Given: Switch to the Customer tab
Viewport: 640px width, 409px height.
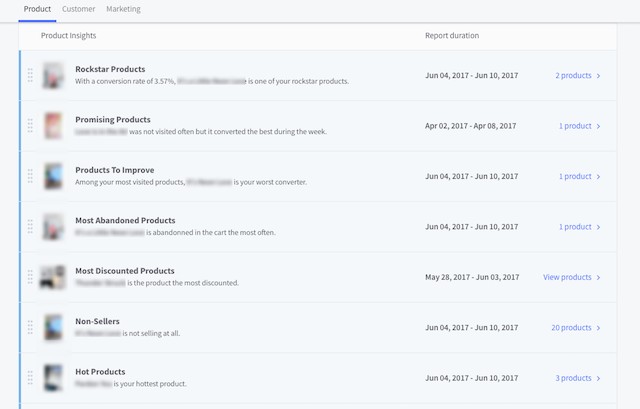Looking at the screenshot, I should pyautogui.click(x=79, y=9).
